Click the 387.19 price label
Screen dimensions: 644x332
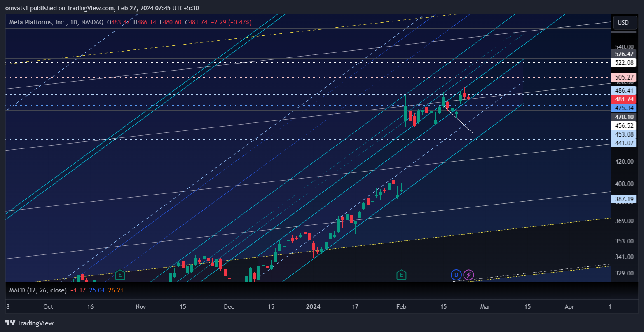(624, 199)
